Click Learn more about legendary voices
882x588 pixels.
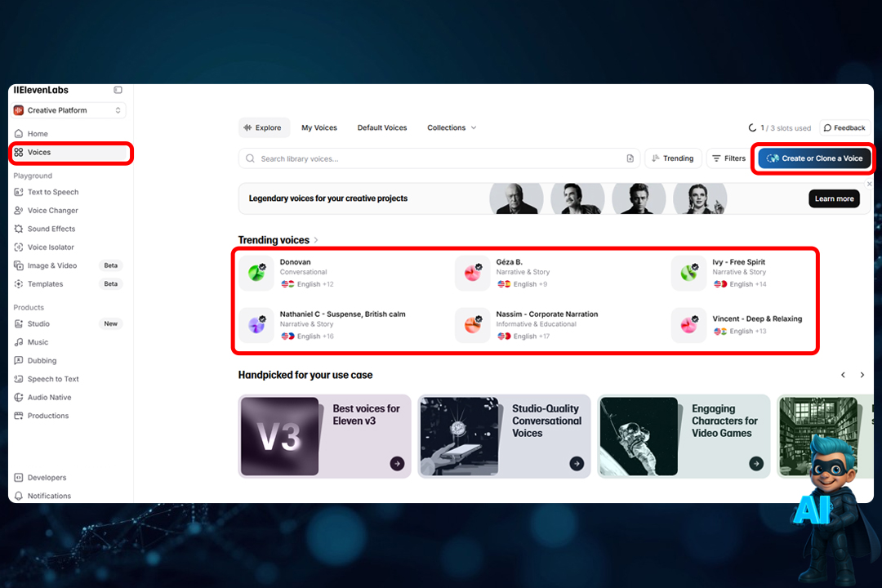click(x=834, y=198)
